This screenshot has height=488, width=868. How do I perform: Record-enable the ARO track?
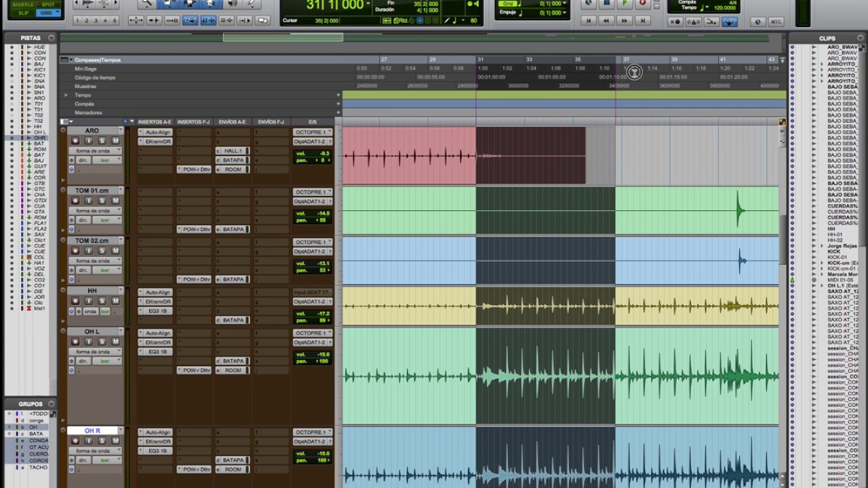(75, 140)
